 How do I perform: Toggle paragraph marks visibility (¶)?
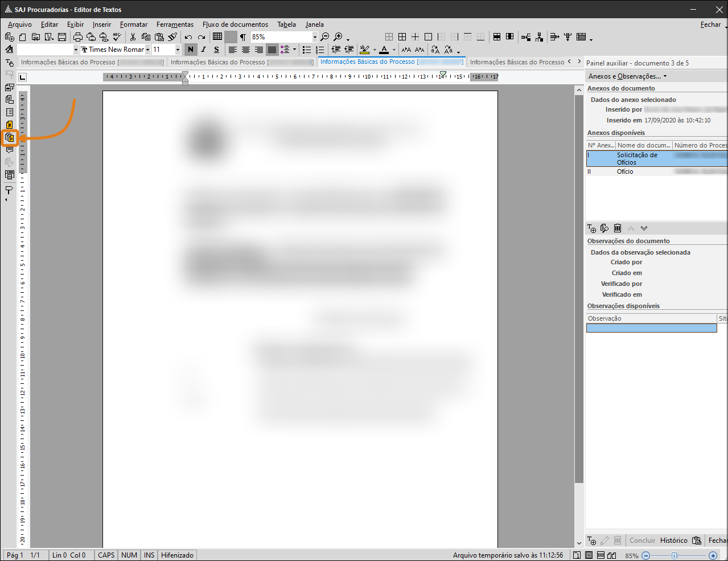point(243,37)
